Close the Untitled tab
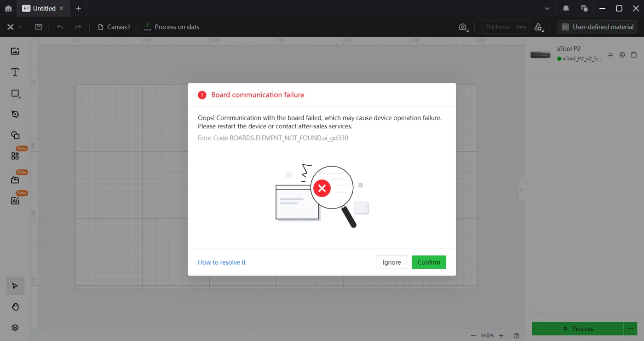644x341 pixels. click(x=62, y=8)
